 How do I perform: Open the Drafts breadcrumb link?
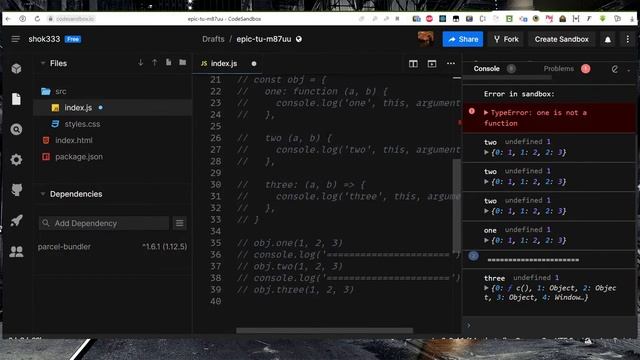(213, 39)
